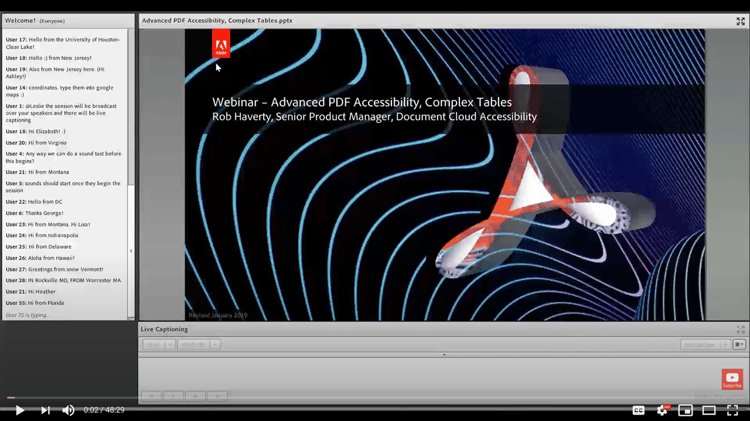Screen dimensions: 750x421
Task: Click the '0:02 / 48:29' time display
Action: (104, 410)
